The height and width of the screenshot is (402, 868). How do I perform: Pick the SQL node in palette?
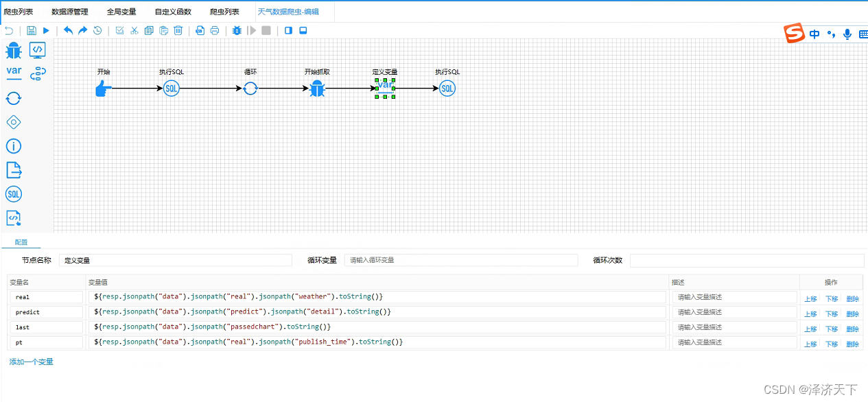(x=14, y=194)
